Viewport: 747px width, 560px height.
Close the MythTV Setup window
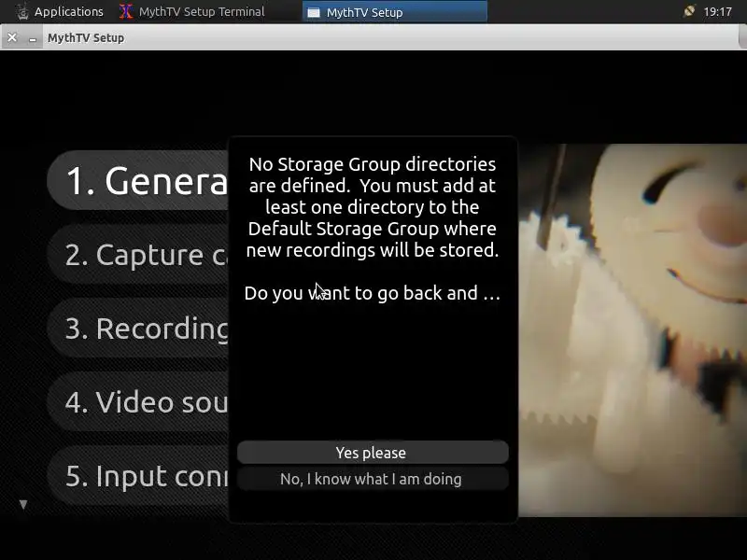[12, 37]
